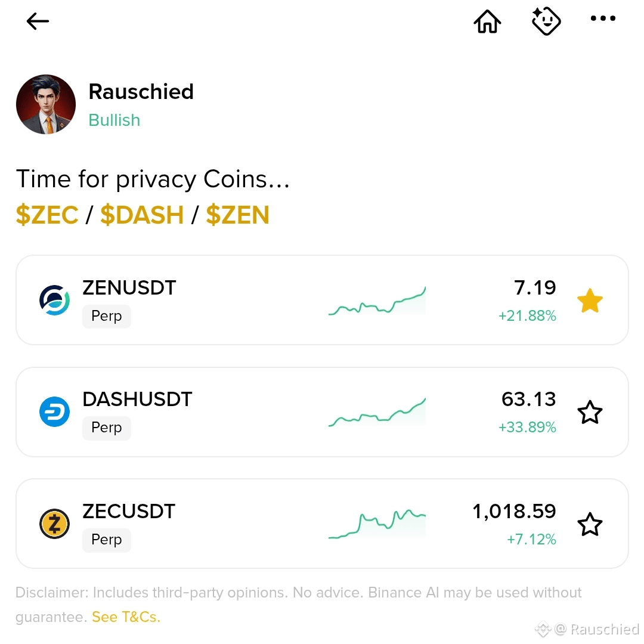Screen dimensions: 644x644
Task: Open Rauschied username profile
Action: pos(141,92)
